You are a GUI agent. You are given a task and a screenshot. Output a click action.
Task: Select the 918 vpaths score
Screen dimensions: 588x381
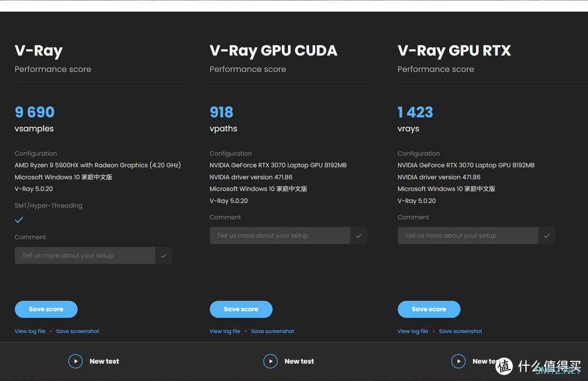click(221, 112)
